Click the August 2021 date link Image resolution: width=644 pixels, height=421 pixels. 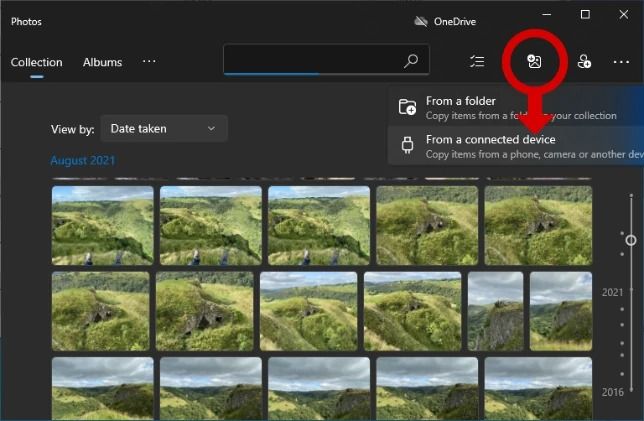pyautogui.click(x=83, y=161)
